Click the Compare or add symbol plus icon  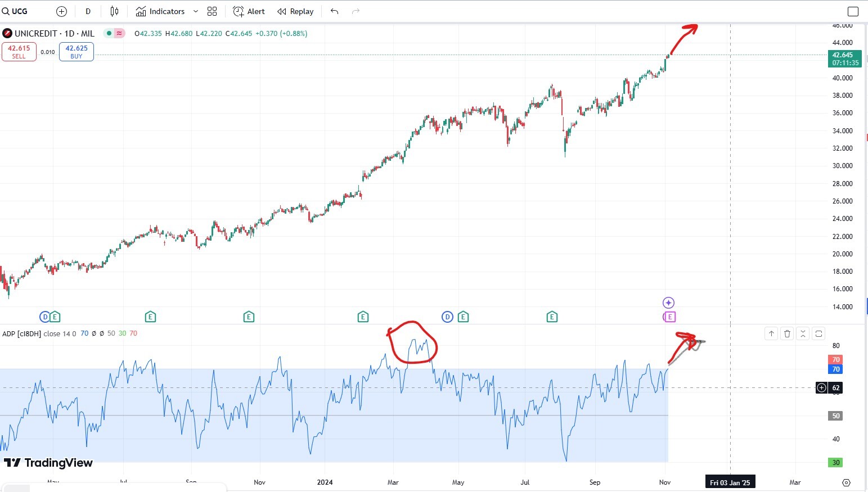click(x=62, y=11)
